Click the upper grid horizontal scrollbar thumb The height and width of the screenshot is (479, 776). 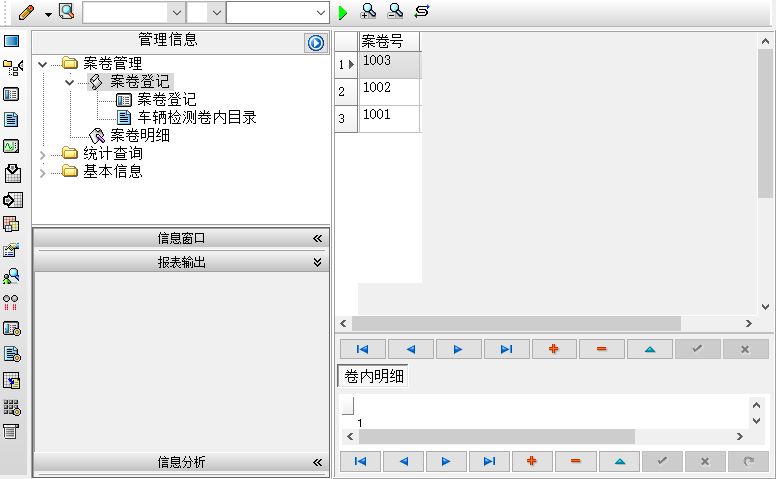516,324
